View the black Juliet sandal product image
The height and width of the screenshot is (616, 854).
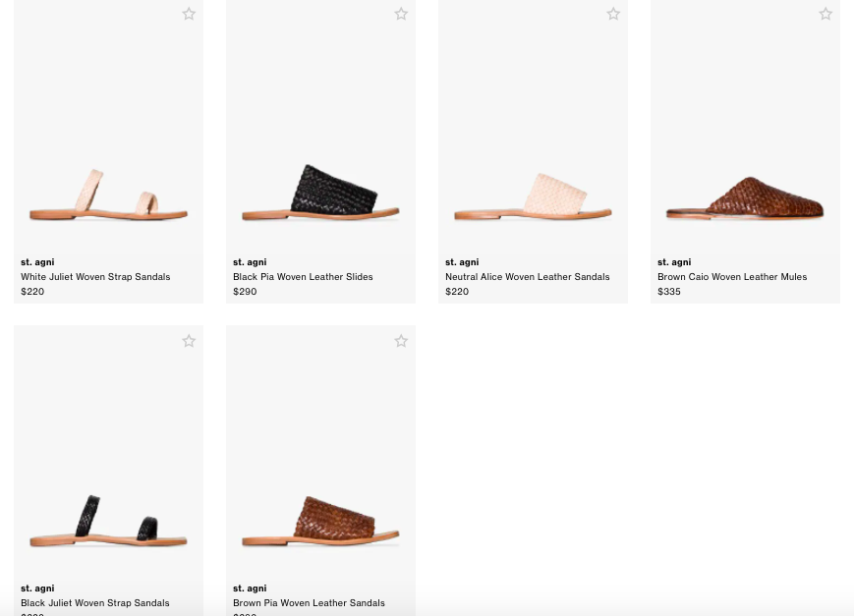coord(108,521)
